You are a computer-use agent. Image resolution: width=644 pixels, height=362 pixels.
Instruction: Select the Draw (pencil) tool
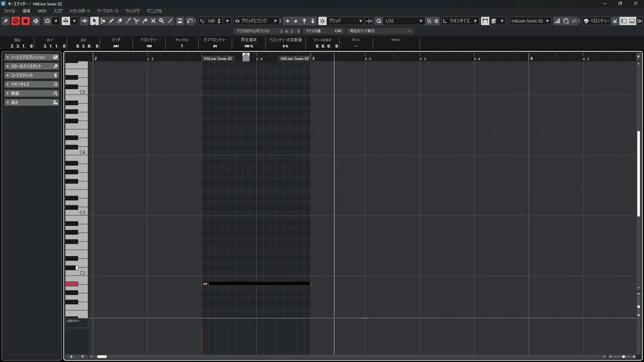click(111, 21)
